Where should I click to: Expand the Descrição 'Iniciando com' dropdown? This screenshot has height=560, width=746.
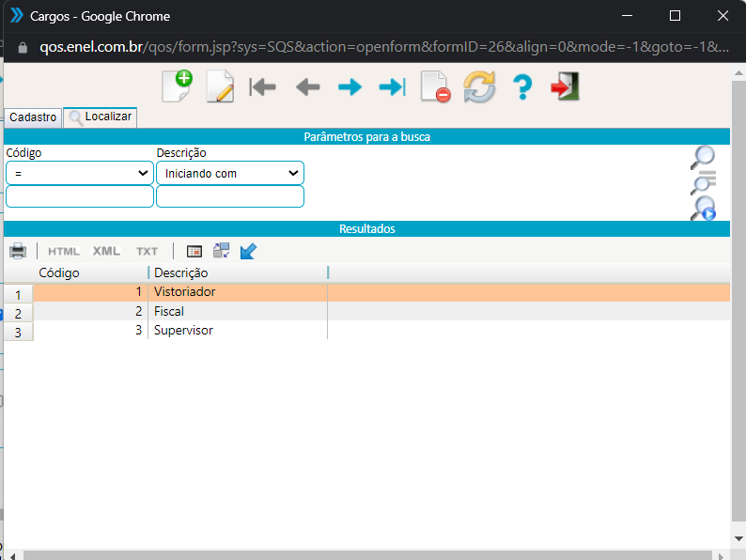[x=230, y=174]
